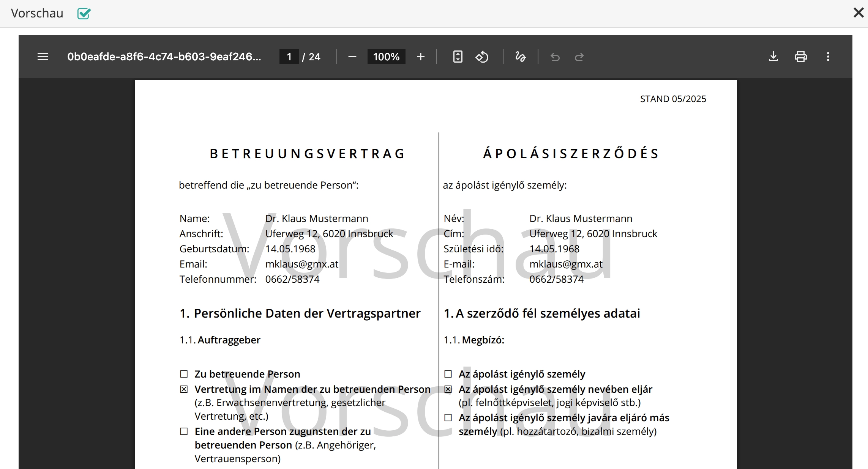Viewport: 868px width, 469px height.
Task: Click the total page count '/ 24'
Action: [311, 57]
